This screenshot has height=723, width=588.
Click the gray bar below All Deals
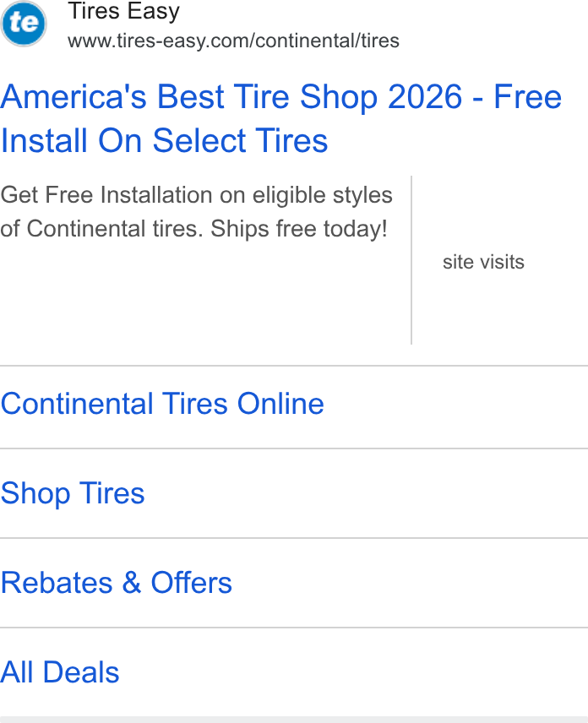294,720
